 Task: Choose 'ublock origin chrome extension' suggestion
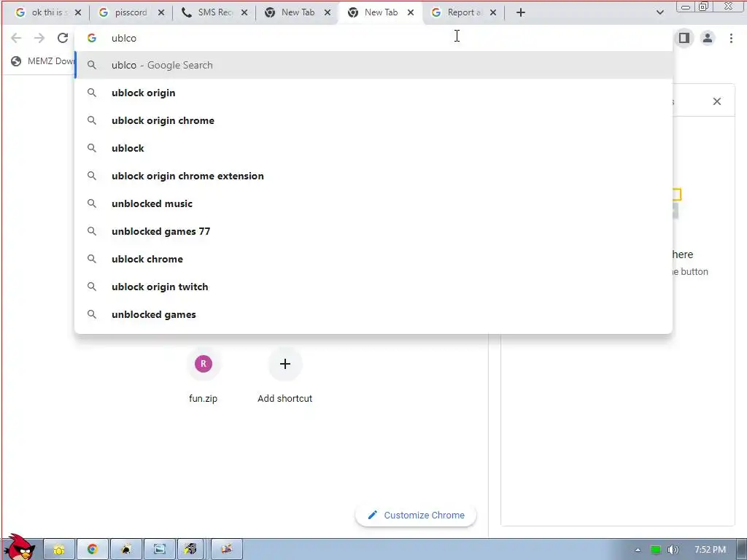coord(373,176)
